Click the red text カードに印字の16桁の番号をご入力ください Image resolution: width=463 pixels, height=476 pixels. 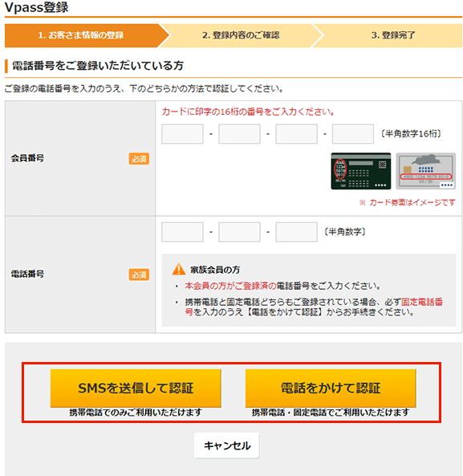tap(248, 112)
